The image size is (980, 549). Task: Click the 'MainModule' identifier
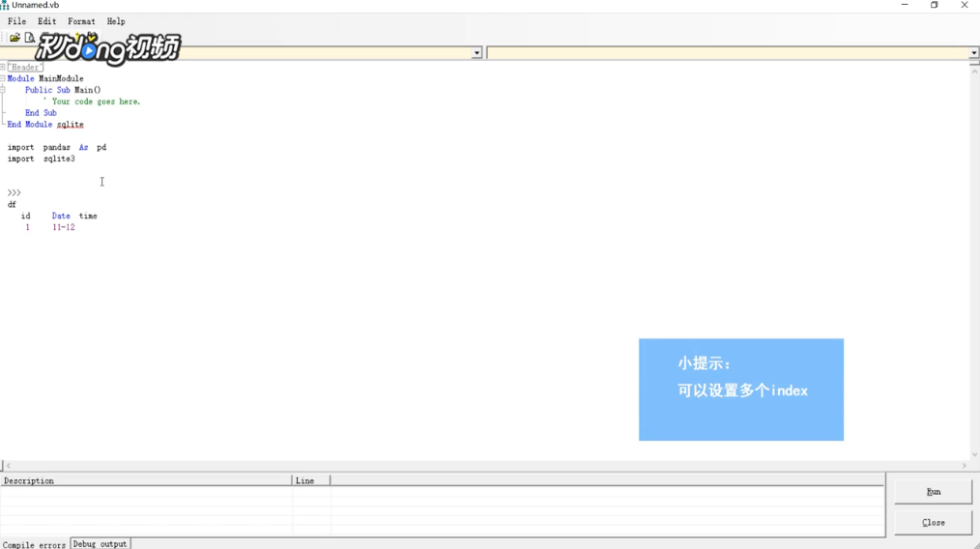point(61,78)
